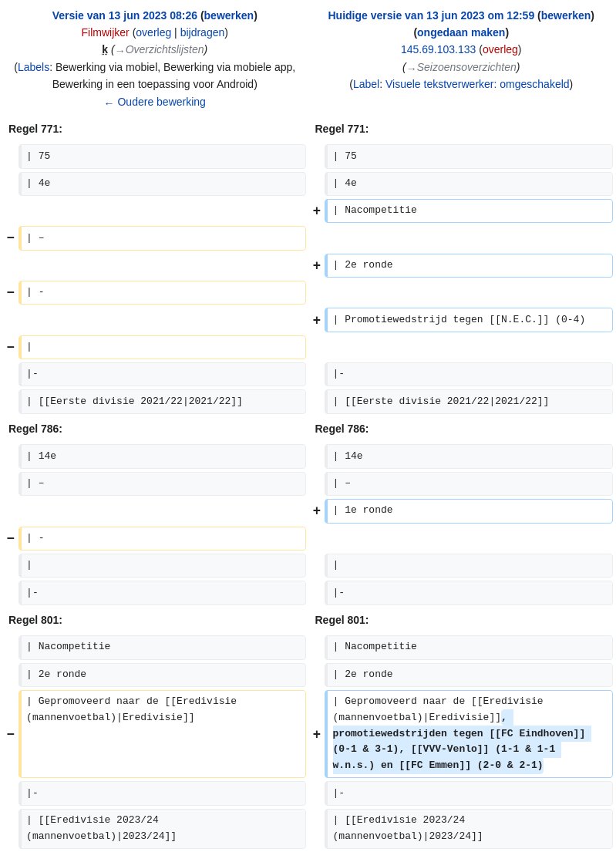Screen dimensions: 616x852
Task: Select the left '| 75' line
Action: (x=163, y=157)
